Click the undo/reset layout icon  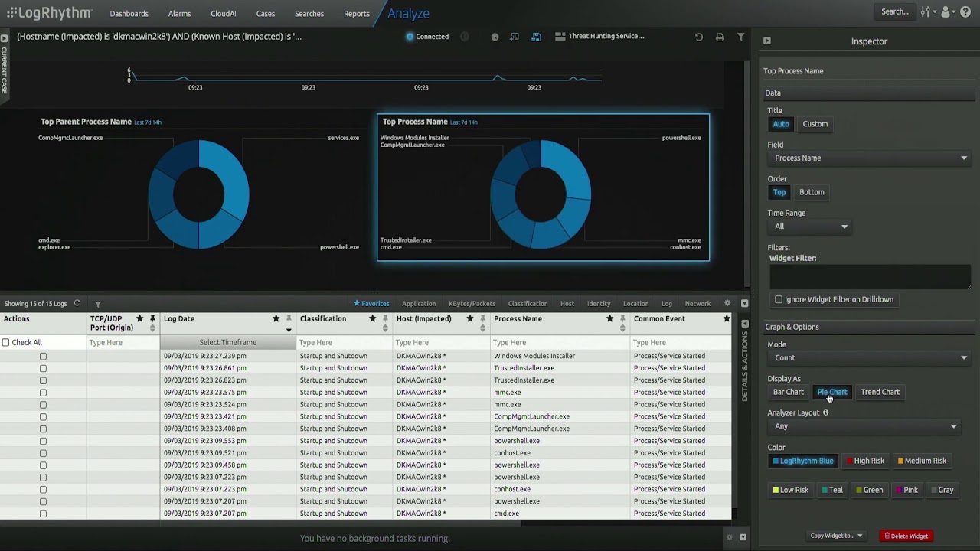point(698,37)
